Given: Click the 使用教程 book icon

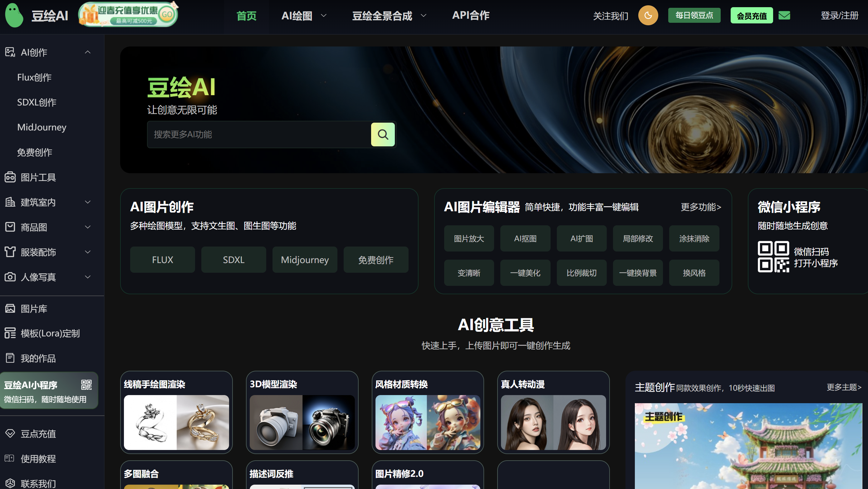Looking at the screenshot, I should (10, 459).
